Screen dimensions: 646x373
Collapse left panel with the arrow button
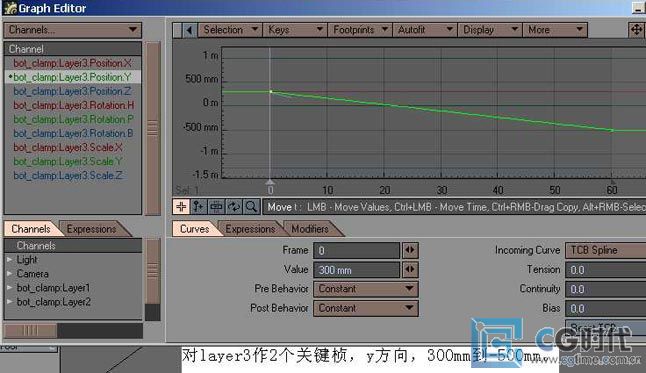(189, 30)
